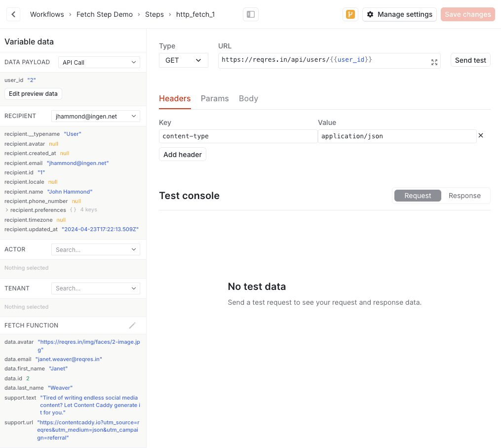Switch to the Body tab
Viewport: 501px width, 448px height.
(x=248, y=98)
